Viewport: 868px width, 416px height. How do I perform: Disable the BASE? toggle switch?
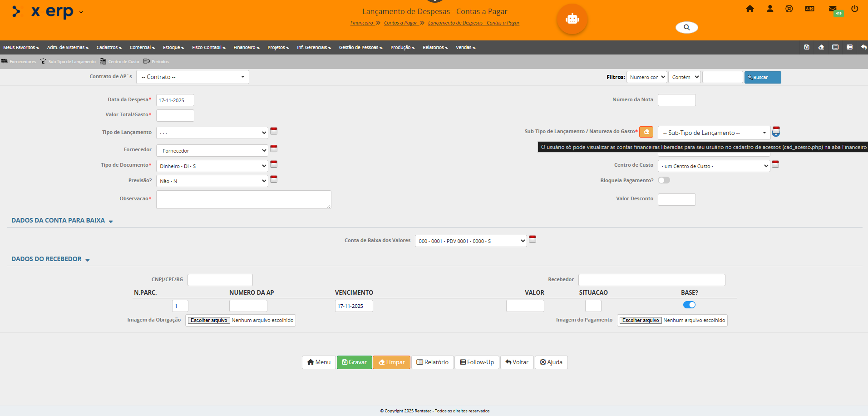click(689, 305)
